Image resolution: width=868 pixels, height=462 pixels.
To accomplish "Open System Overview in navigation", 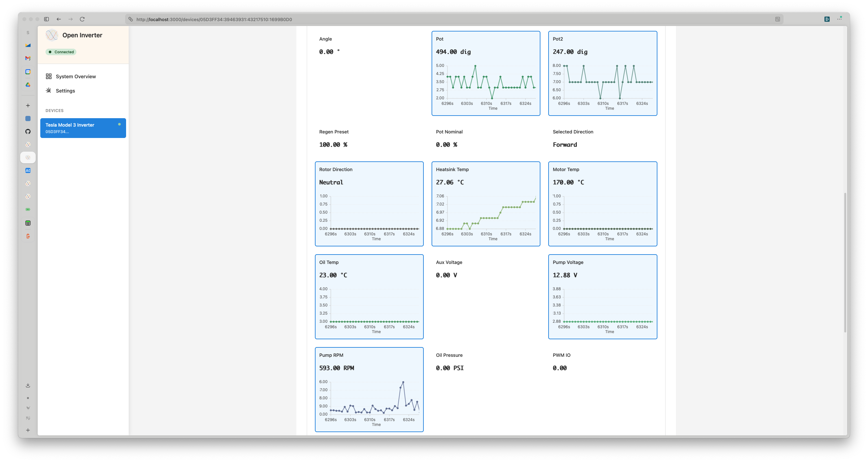I will 76,76.
